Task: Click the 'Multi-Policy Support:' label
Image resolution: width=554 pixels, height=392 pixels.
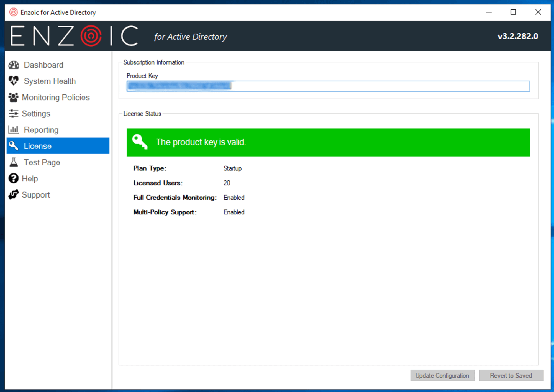Action: [165, 212]
